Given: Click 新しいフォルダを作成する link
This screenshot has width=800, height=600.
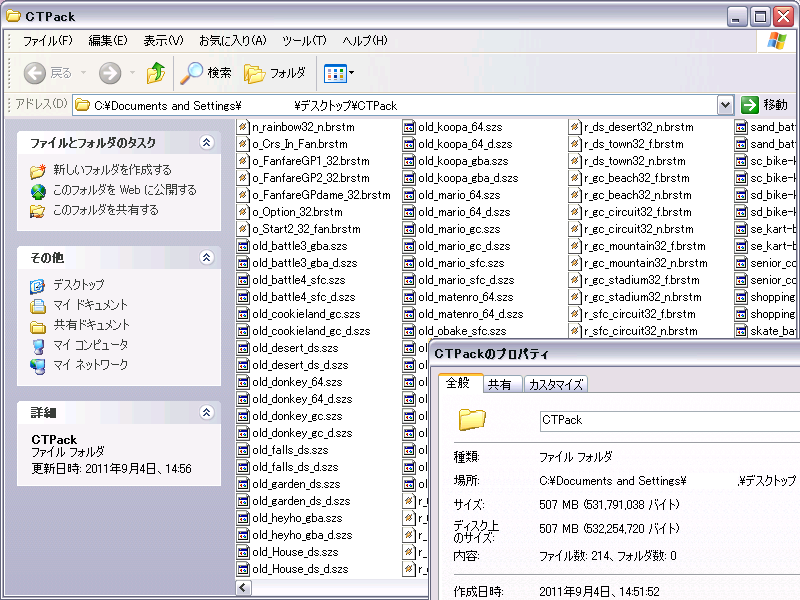Looking at the screenshot, I should coord(112,170).
